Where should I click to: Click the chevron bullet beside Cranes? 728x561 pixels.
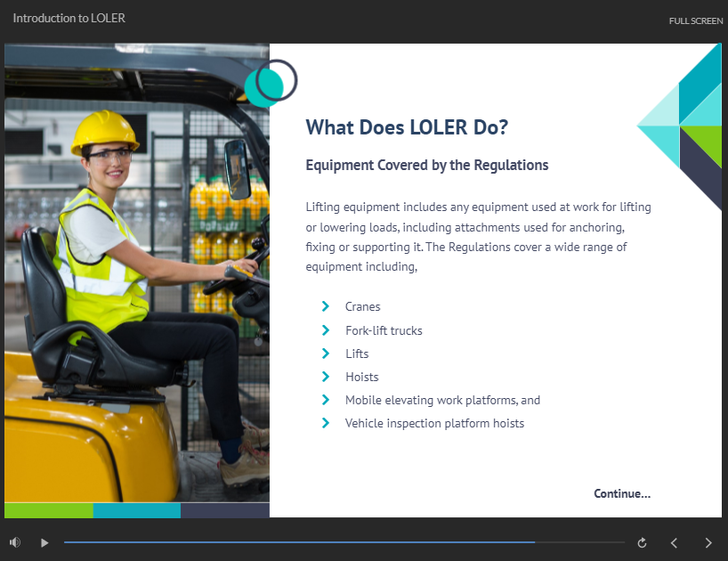[326, 307]
